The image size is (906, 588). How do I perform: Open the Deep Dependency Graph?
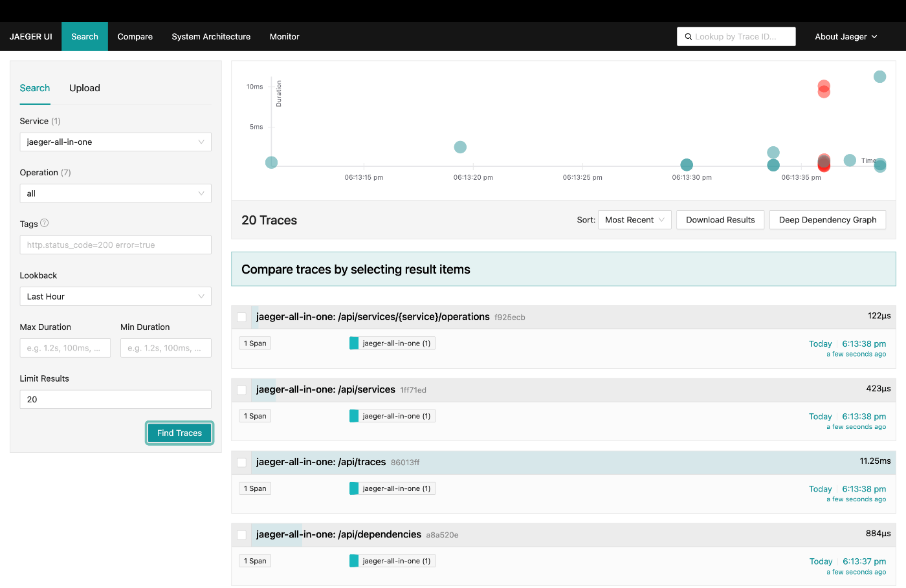coord(828,220)
